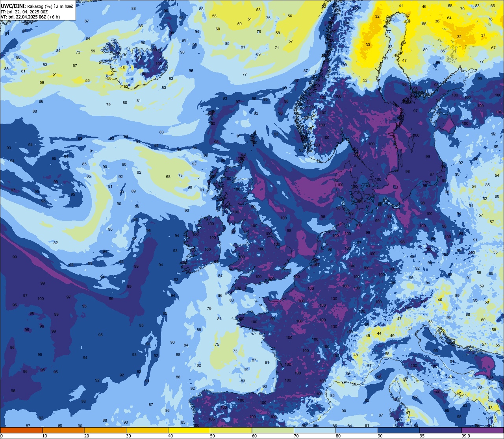Image resolution: width=504 pixels, height=439 pixels.
Task: Click the 80–90% sky blue legend swatch
Action: tap(357, 430)
